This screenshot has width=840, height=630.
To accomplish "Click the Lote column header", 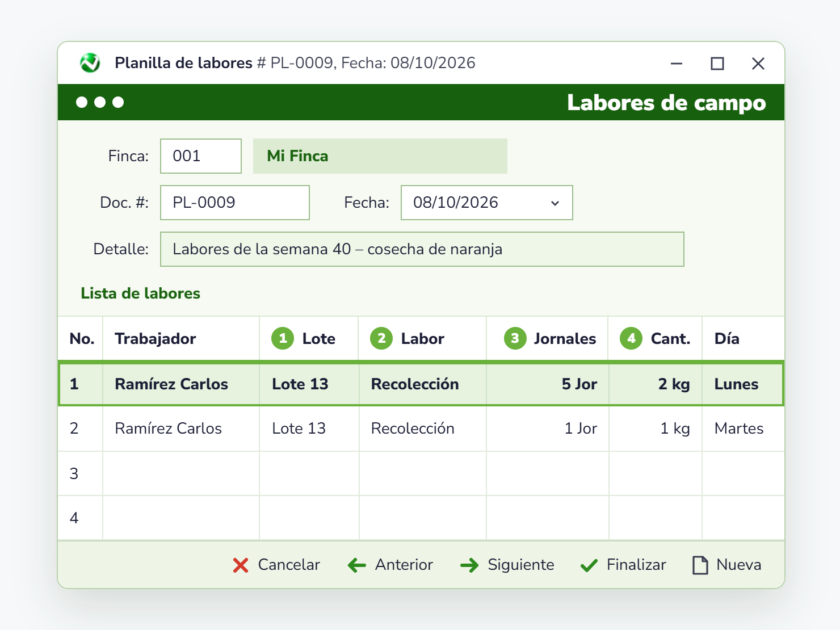I will click(309, 338).
